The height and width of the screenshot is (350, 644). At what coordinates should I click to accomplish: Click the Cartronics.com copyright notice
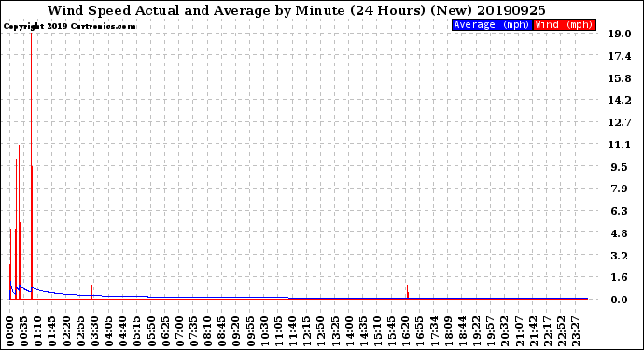(x=69, y=27)
